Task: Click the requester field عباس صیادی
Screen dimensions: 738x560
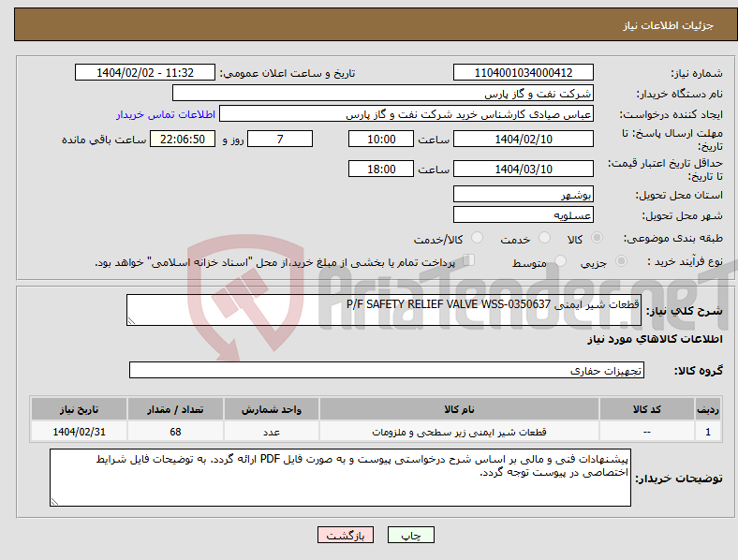Action: (406, 114)
